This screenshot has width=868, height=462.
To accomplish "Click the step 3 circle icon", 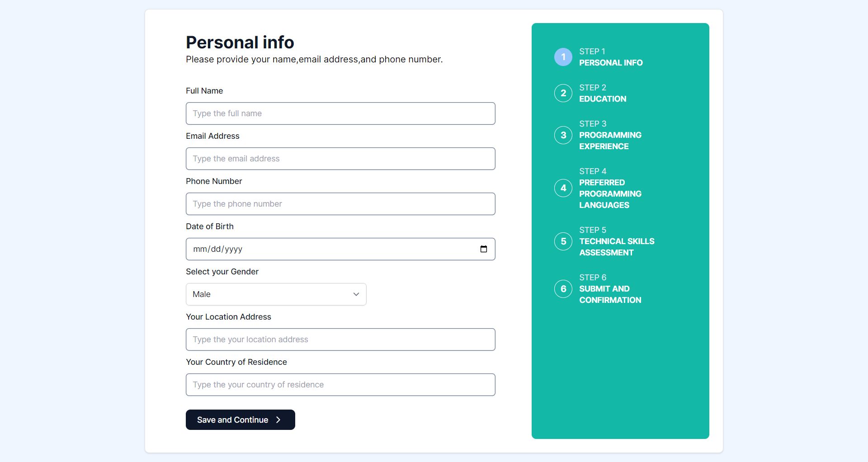I will click(563, 135).
